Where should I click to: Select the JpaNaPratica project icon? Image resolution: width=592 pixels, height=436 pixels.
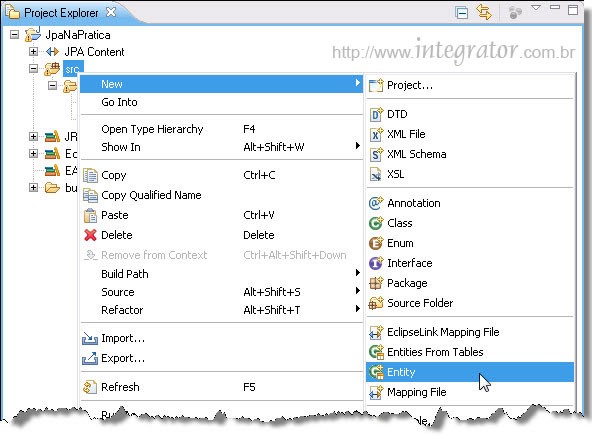coord(33,35)
